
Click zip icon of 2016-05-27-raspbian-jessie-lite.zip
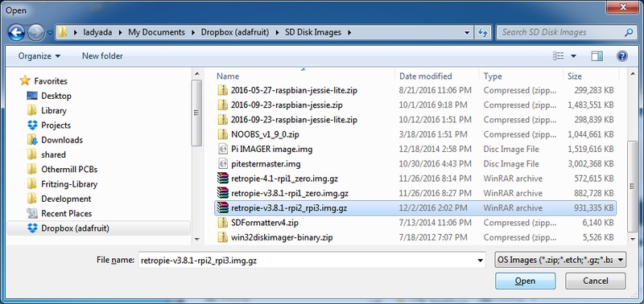point(222,90)
